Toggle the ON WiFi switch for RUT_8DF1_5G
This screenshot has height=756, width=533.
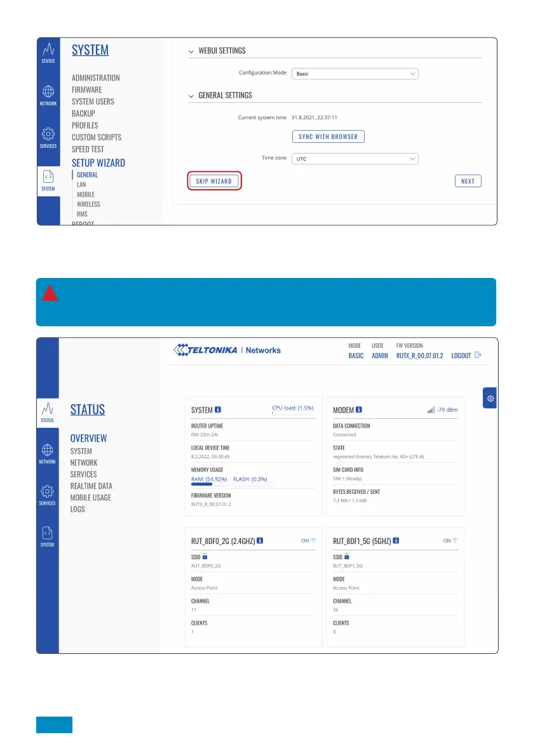coord(450,541)
